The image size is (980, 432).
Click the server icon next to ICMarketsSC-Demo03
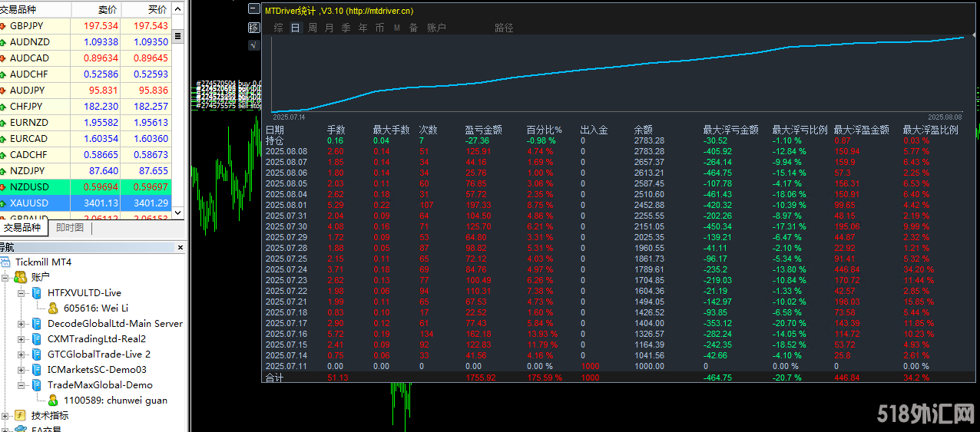point(37,369)
